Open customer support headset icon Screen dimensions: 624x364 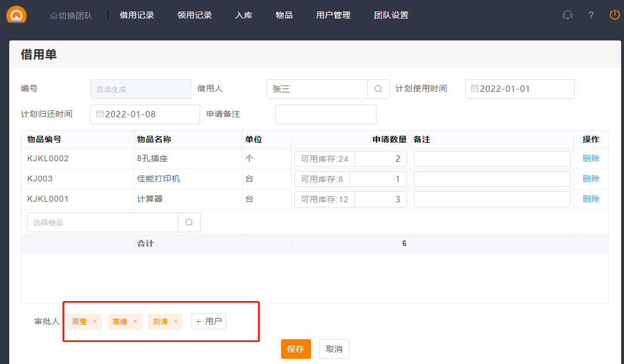tap(567, 15)
